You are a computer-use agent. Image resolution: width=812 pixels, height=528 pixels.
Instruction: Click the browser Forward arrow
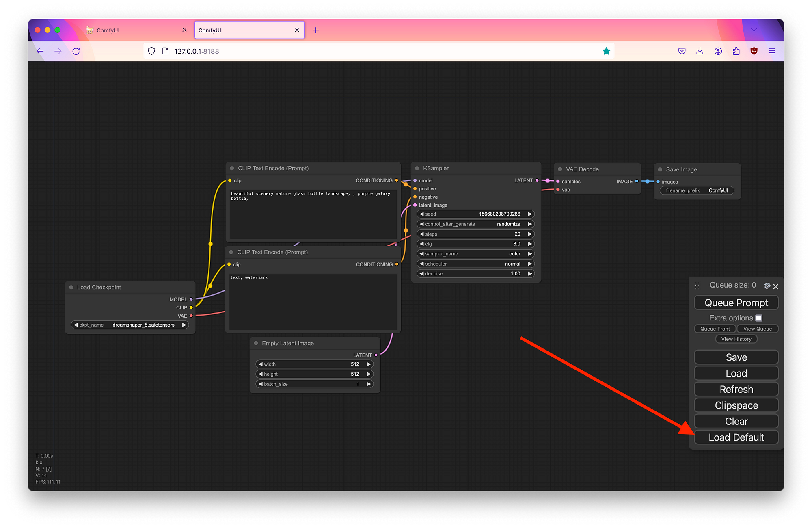point(58,51)
